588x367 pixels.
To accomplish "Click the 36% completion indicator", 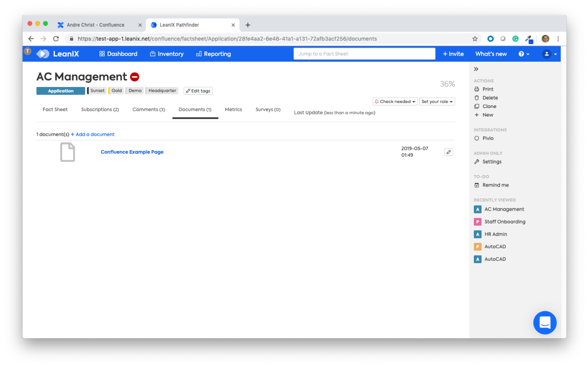I will click(x=447, y=84).
